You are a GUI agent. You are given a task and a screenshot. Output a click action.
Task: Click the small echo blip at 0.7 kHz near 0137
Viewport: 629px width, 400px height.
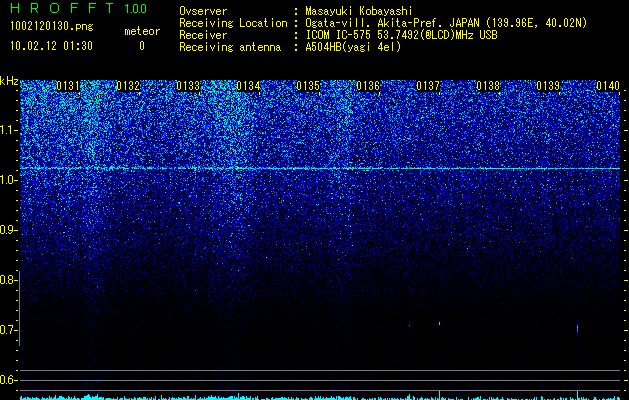pos(440,323)
